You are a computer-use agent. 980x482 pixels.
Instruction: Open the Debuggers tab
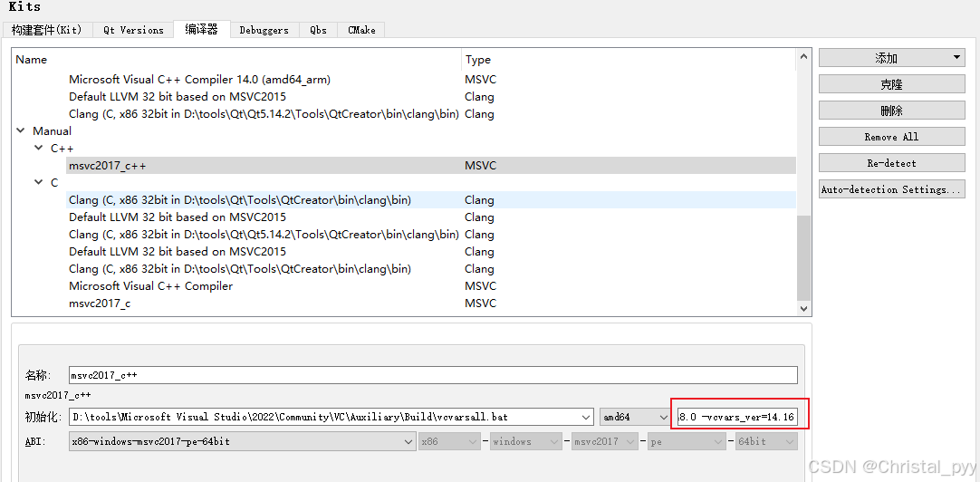pyautogui.click(x=264, y=30)
